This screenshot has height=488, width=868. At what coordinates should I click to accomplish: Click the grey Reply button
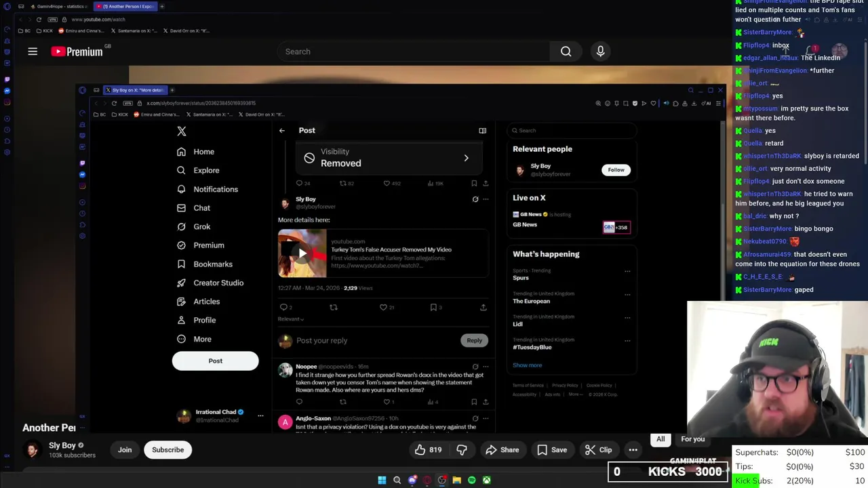point(474,340)
